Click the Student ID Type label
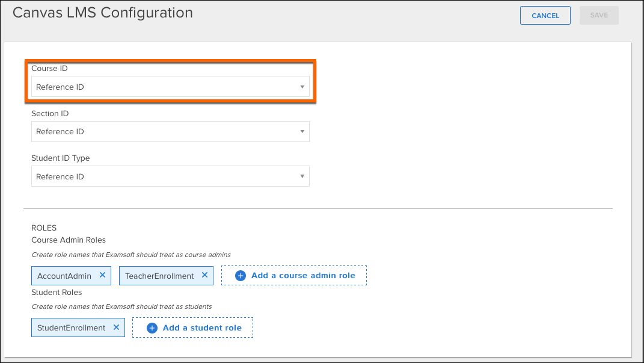The width and height of the screenshot is (644, 363). [60, 158]
